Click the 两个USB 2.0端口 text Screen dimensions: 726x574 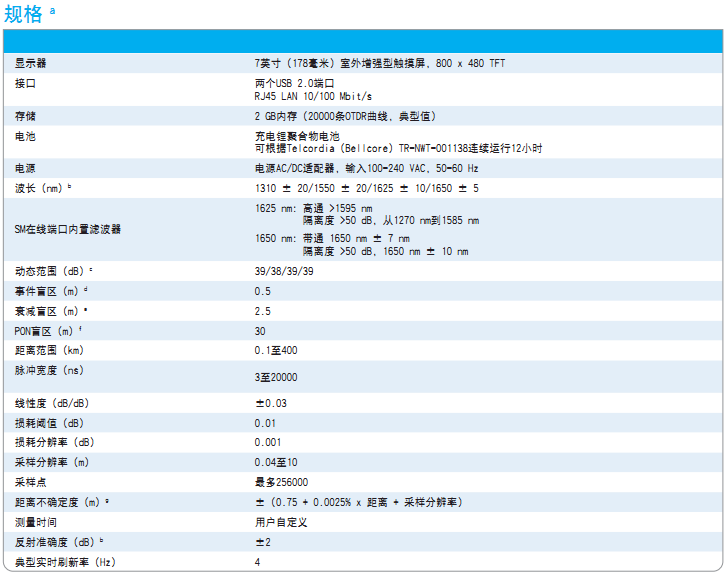[294, 83]
